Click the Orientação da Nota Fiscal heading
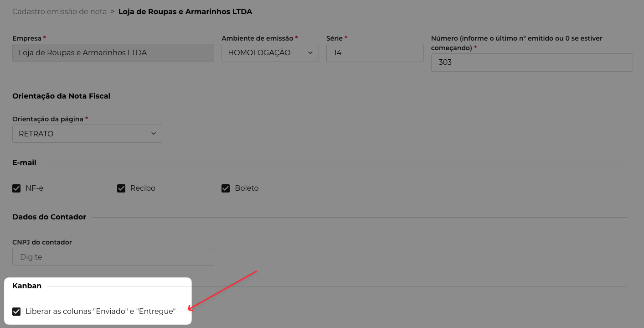The width and height of the screenshot is (644, 328). pos(61,96)
